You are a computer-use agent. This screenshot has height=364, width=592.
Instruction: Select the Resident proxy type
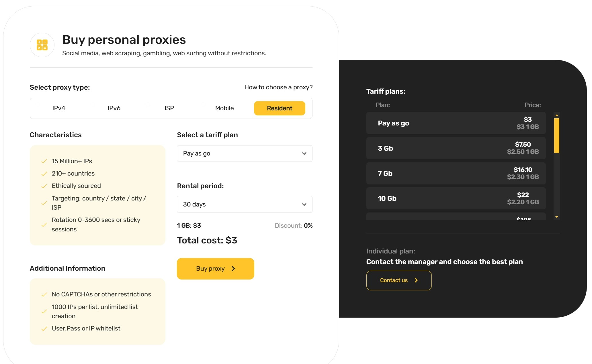point(280,108)
